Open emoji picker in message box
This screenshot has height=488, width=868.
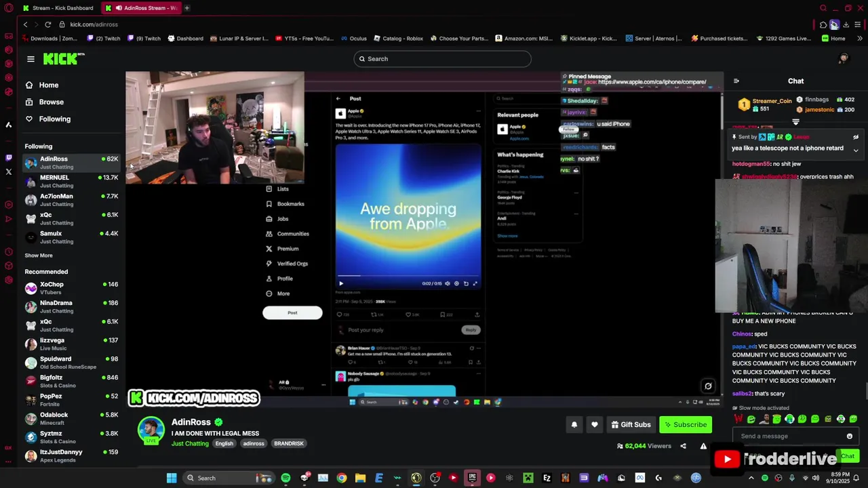click(850, 436)
